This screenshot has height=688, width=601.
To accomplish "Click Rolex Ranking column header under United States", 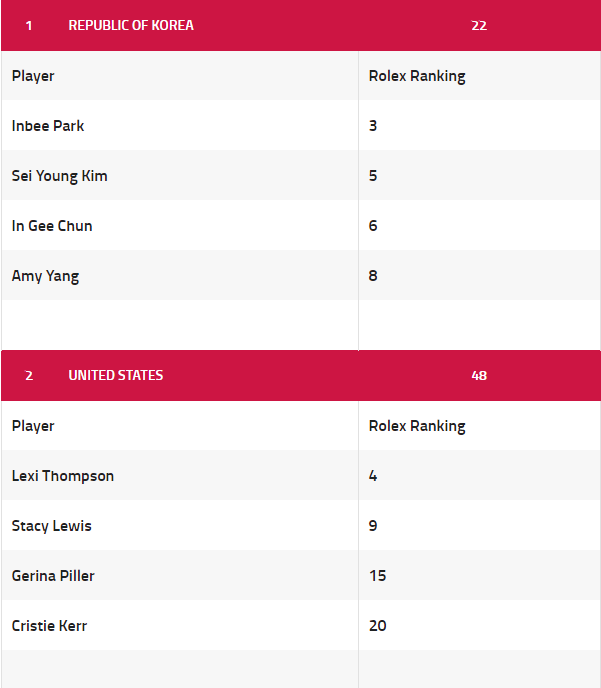I will (x=417, y=426).
